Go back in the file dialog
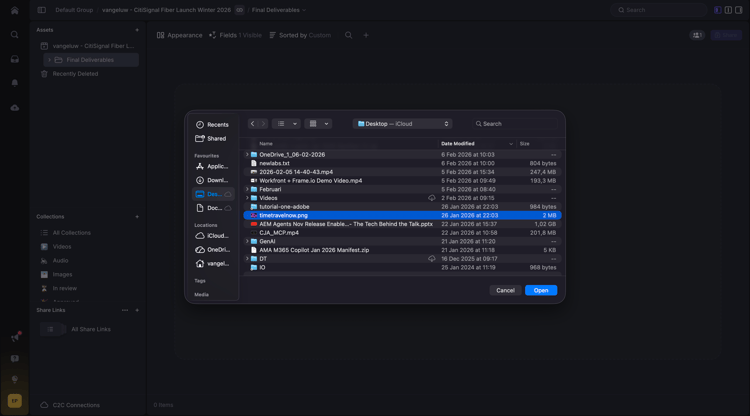 click(x=253, y=124)
